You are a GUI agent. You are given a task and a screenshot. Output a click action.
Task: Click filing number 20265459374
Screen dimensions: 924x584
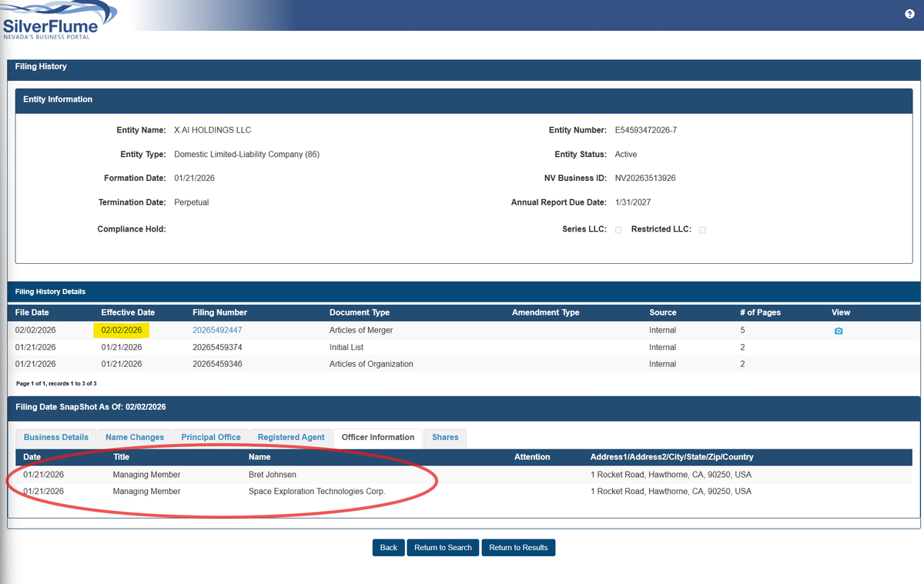pyautogui.click(x=217, y=347)
